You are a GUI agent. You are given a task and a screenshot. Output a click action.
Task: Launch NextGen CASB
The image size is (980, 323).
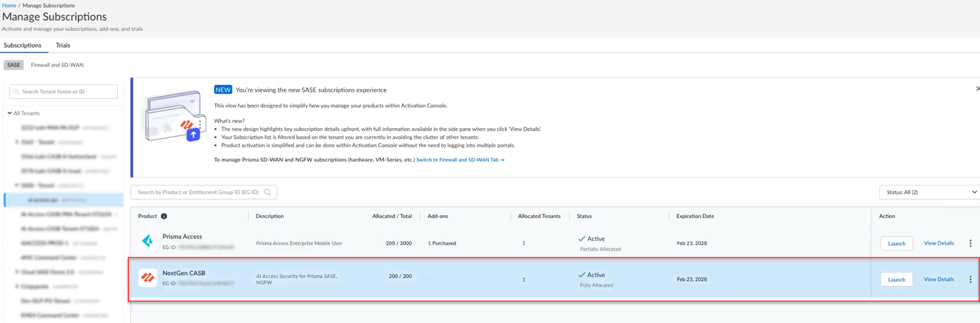point(896,279)
